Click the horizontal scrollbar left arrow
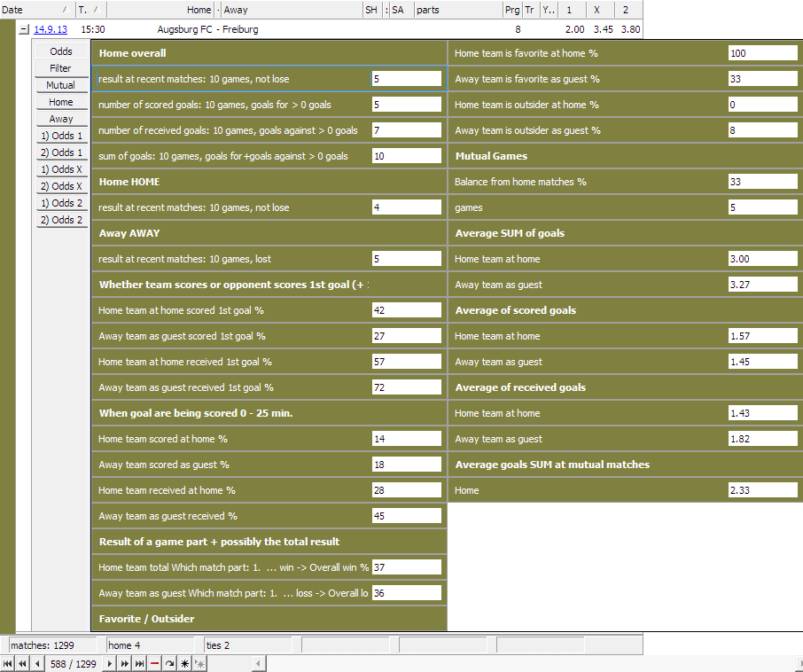The height and width of the screenshot is (672, 803). (259, 664)
